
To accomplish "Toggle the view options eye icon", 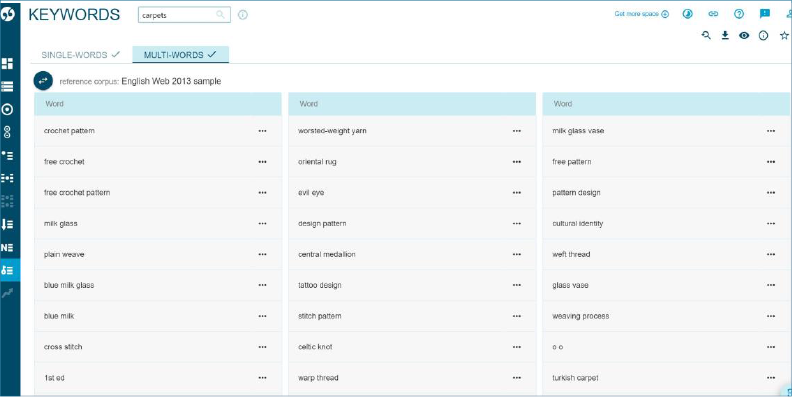I will [x=744, y=35].
